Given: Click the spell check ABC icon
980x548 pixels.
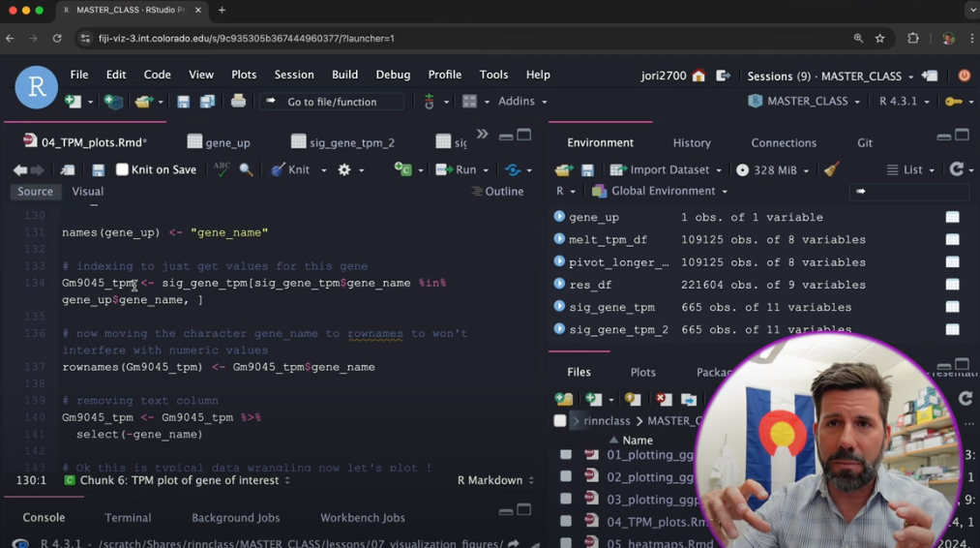Looking at the screenshot, I should tap(222, 168).
